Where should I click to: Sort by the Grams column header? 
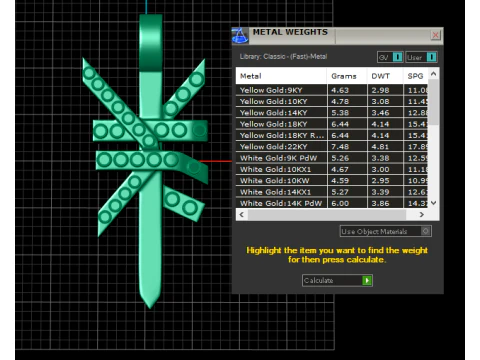(x=347, y=76)
